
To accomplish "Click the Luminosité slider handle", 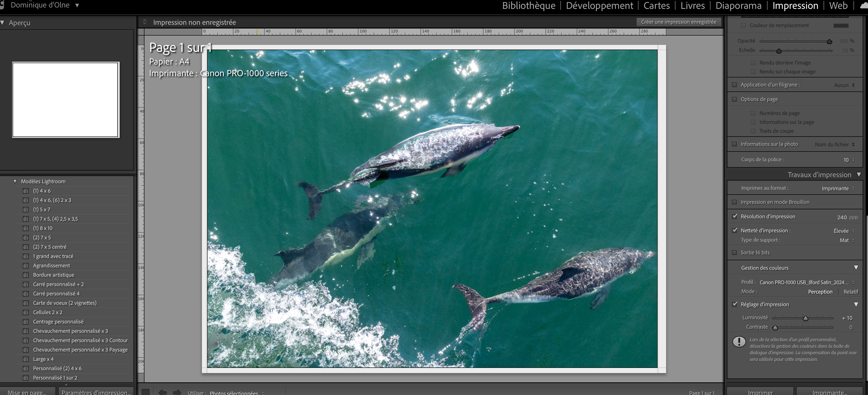I will [805, 318].
